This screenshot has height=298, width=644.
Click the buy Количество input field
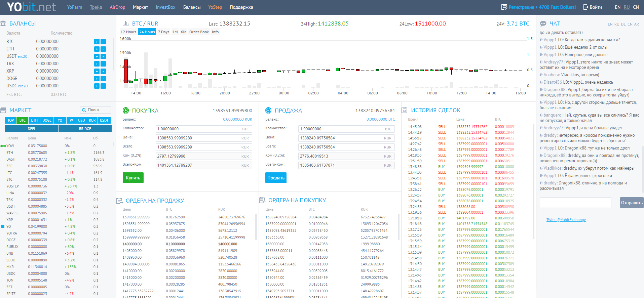click(204, 129)
